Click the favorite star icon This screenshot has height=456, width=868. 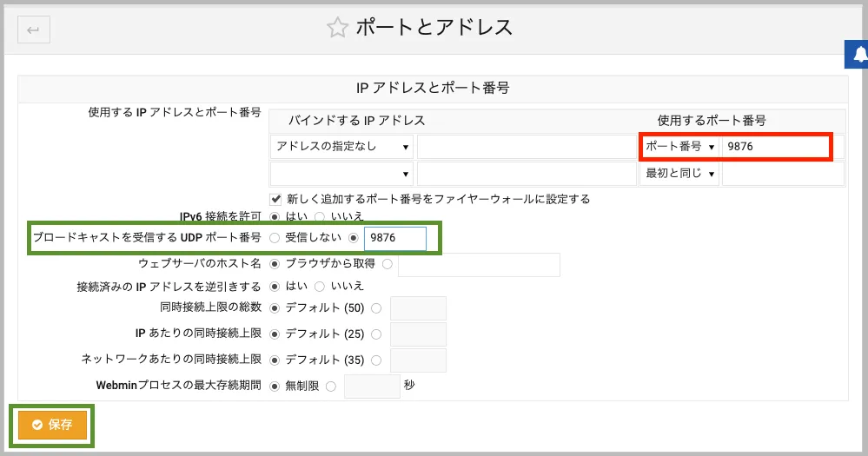tap(336, 28)
